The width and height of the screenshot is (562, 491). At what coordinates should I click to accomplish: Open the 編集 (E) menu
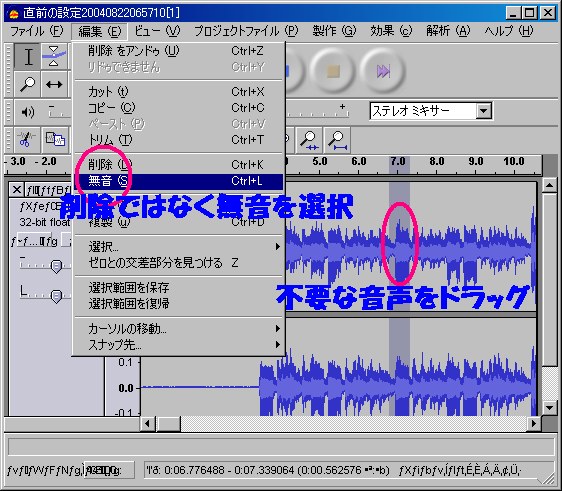(x=99, y=32)
